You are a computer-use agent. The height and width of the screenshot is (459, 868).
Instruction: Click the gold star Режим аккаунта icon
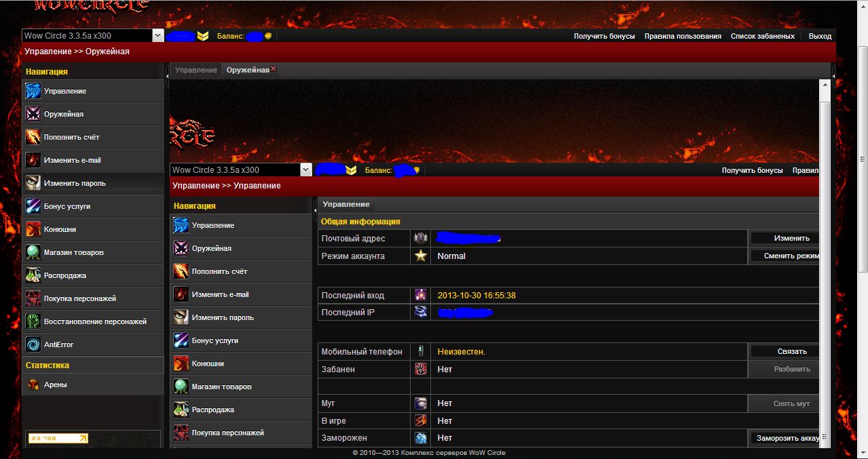(421, 256)
